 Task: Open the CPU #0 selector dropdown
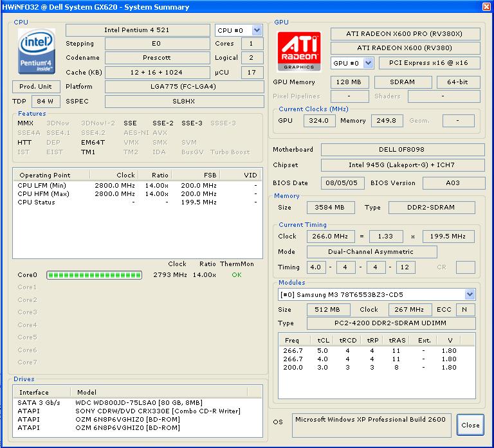pyautogui.click(x=239, y=30)
